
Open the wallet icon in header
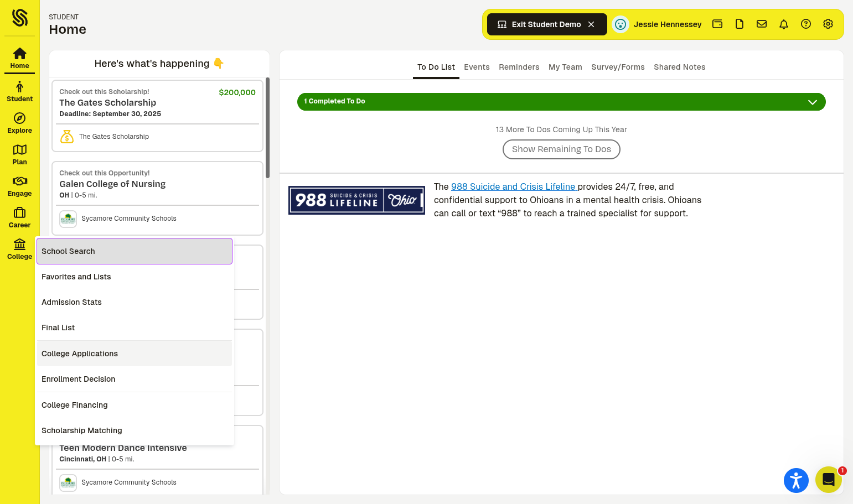(x=717, y=24)
